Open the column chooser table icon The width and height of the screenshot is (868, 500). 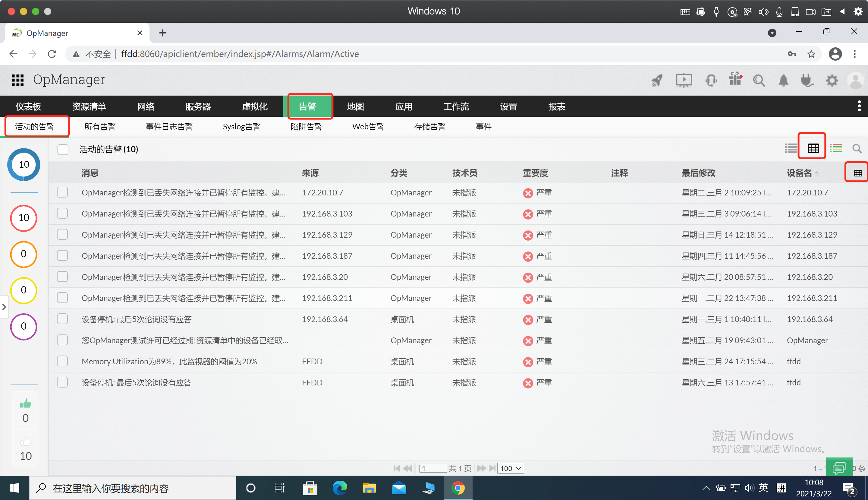click(x=858, y=173)
